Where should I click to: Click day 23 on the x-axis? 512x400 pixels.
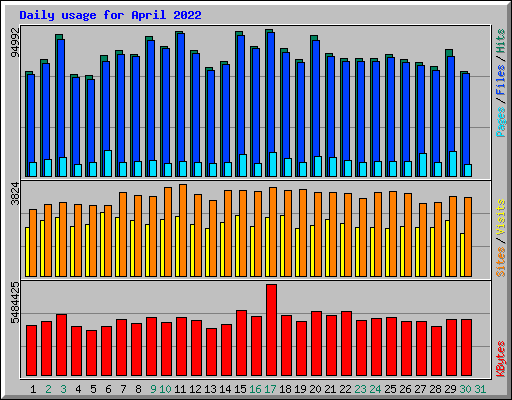360,389
